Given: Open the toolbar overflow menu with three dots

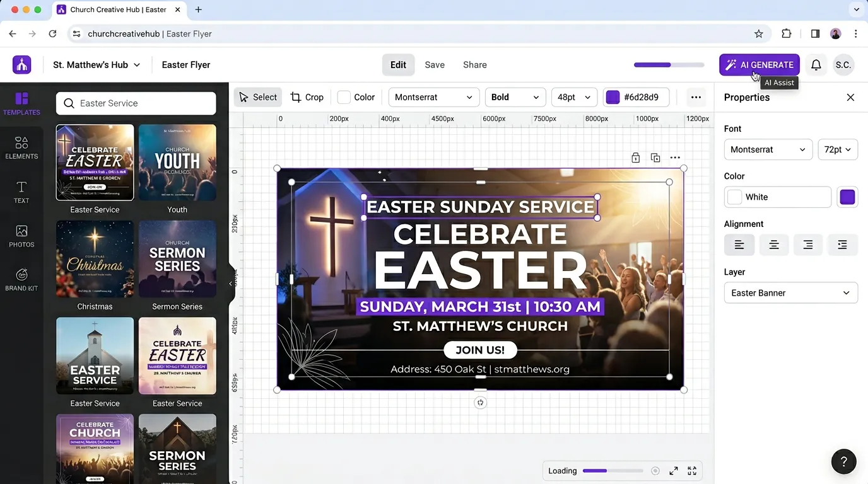Looking at the screenshot, I should (x=696, y=97).
